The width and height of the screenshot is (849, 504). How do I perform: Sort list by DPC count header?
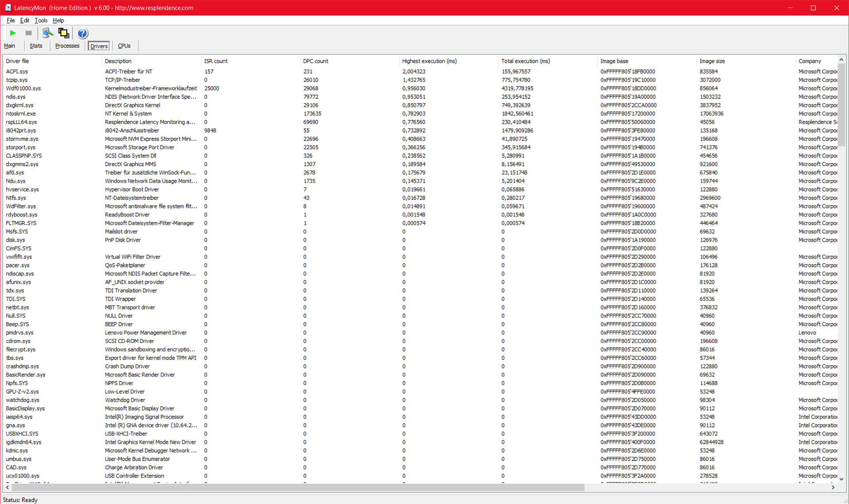coord(315,61)
